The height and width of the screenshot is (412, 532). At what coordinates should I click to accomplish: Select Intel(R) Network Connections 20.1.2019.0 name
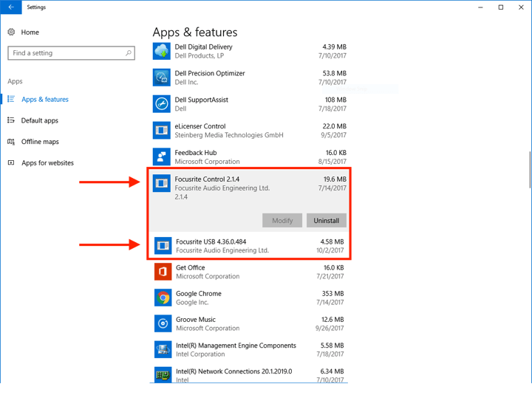[234, 371]
